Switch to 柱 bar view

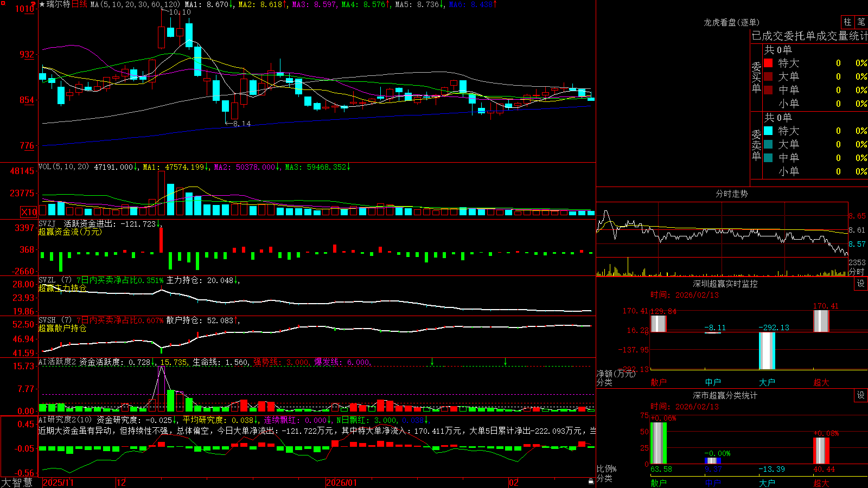(x=847, y=22)
